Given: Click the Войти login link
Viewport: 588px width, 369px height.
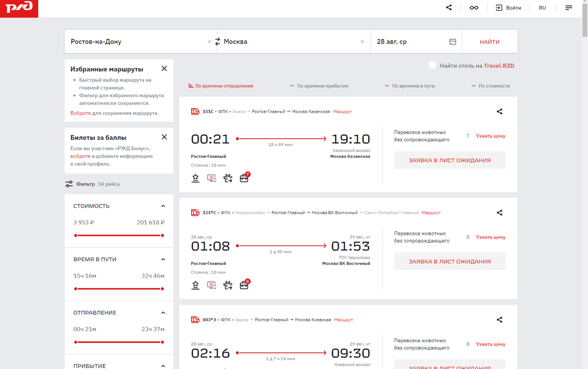Looking at the screenshot, I should (508, 8).
